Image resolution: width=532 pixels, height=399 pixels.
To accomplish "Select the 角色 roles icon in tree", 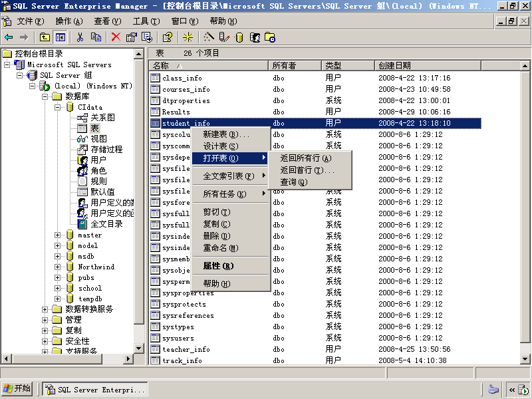I will click(x=82, y=171).
